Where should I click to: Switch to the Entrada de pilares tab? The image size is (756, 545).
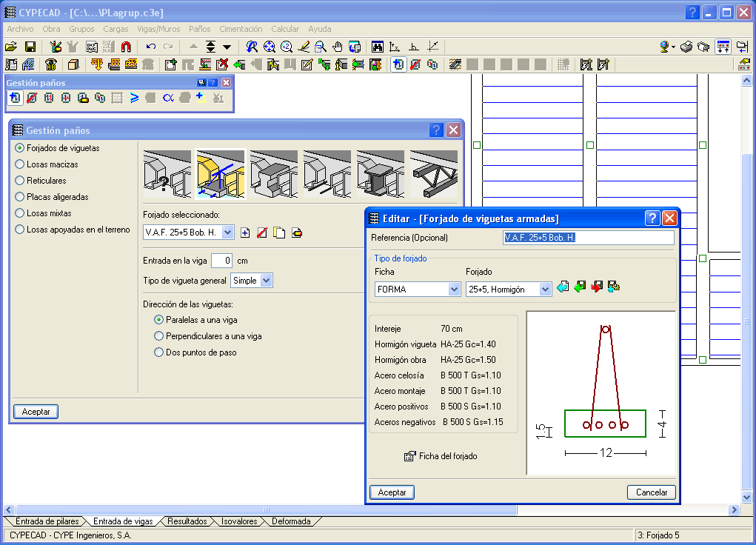coord(47,521)
